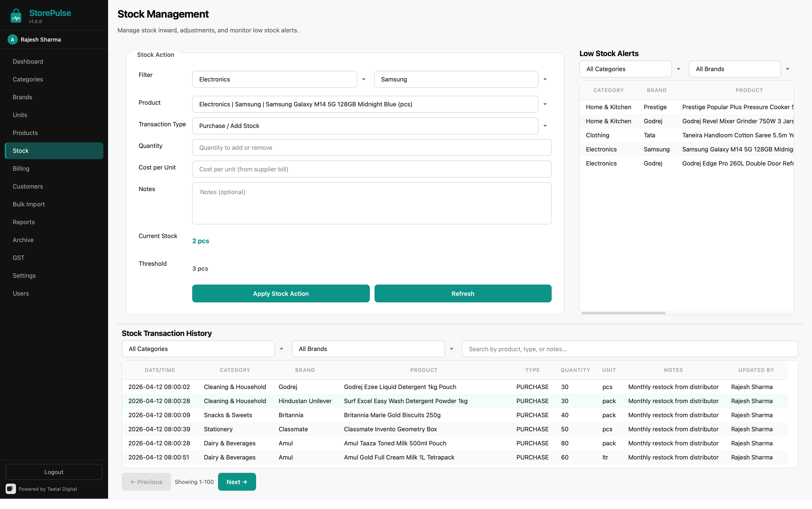Click the Quantity input field
The width and height of the screenshot is (812, 509).
click(372, 147)
